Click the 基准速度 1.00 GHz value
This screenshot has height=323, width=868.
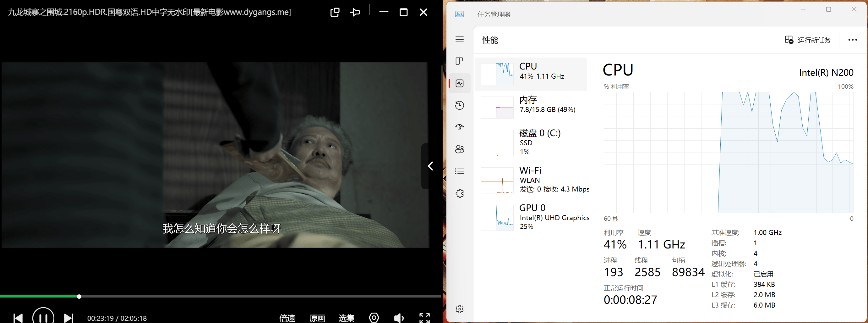tap(767, 232)
